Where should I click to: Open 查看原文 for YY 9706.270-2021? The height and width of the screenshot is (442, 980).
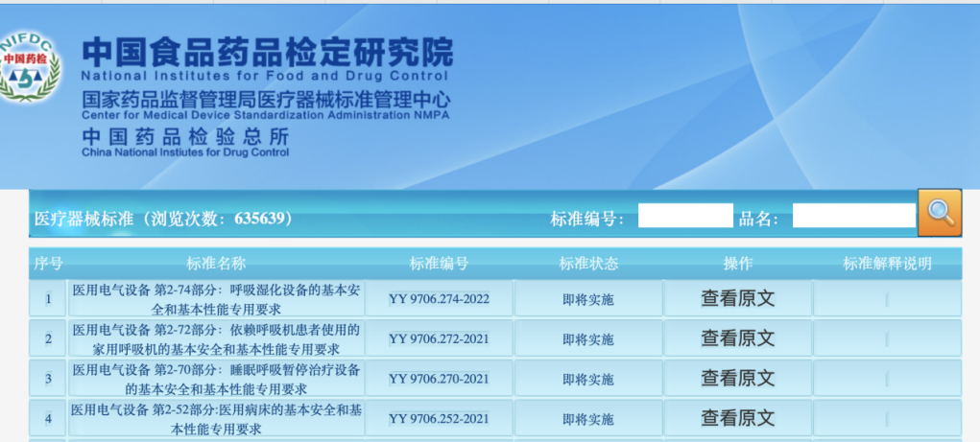[737, 378]
